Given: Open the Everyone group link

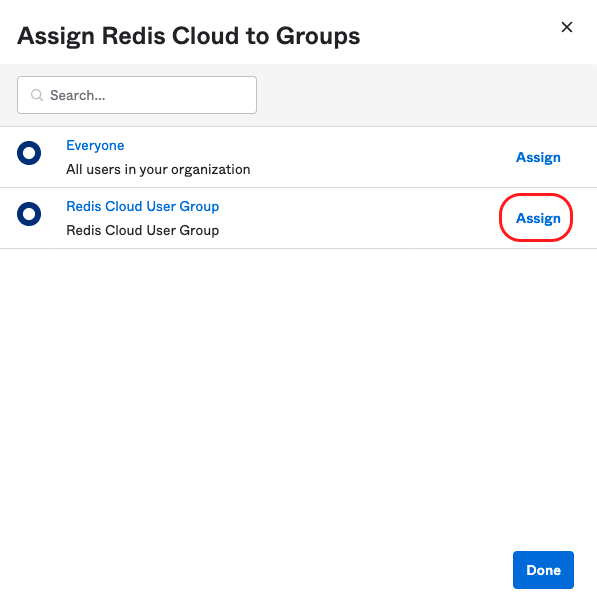Looking at the screenshot, I should [95, 145].
